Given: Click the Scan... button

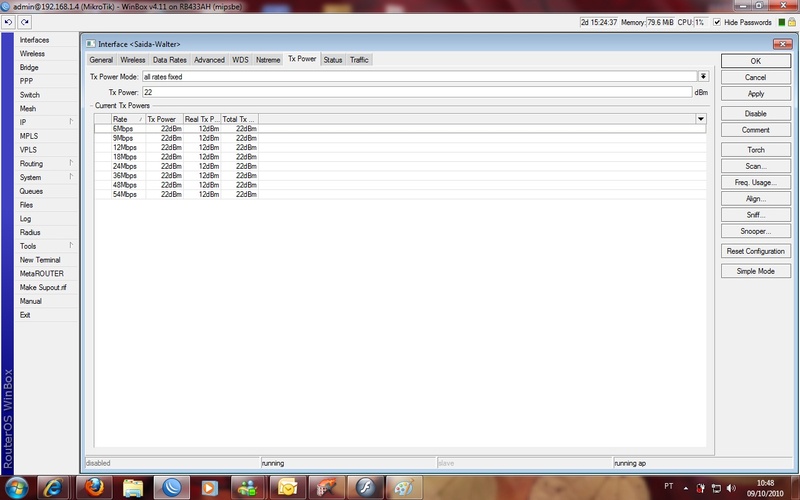Looking at the screenshot, I should coord(756,166).
